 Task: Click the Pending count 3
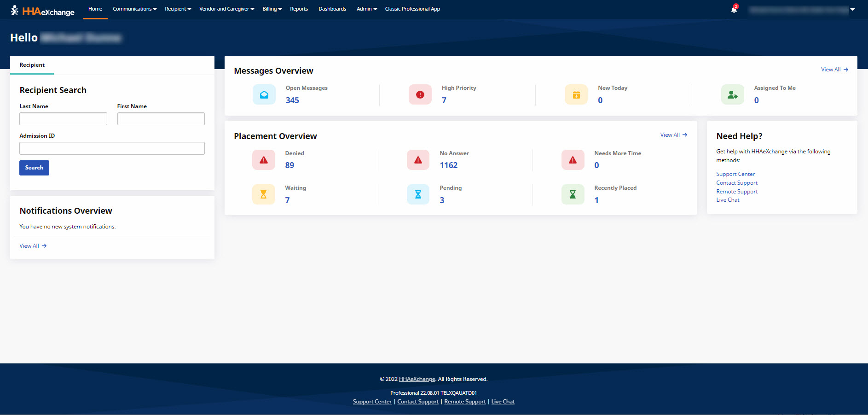[442, 200]
